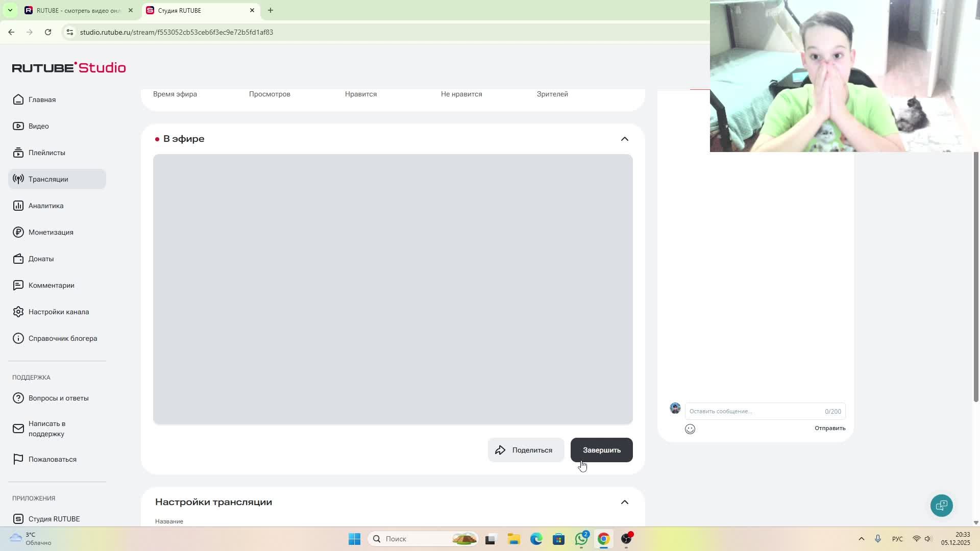Open the support chat bubble icon
Viewport: 980px width, 551px height.
[x=941, y=505]
